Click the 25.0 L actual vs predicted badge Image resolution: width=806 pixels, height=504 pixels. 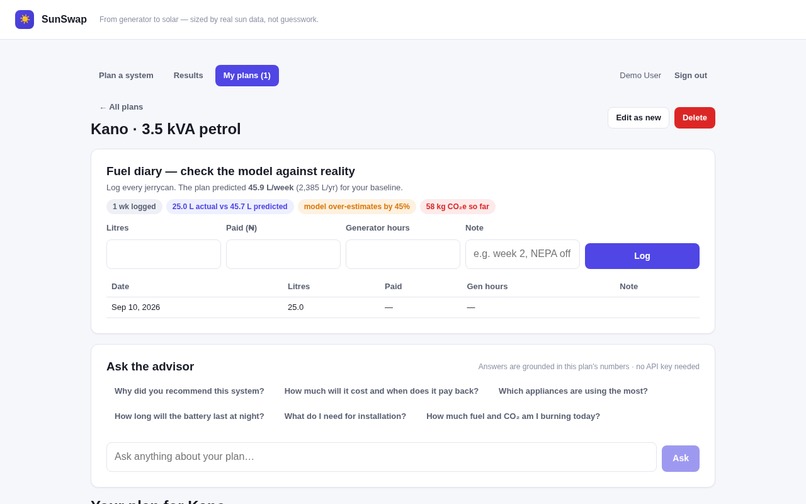pos(230,207)
